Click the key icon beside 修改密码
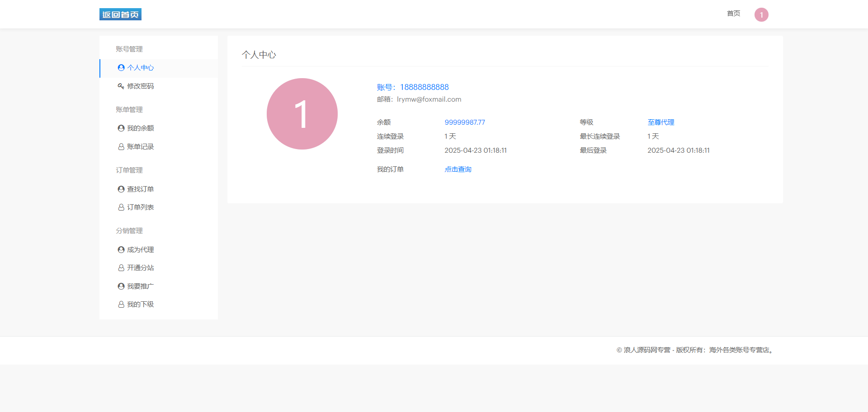This screenshot has width=868, height=412. (121, 86)
